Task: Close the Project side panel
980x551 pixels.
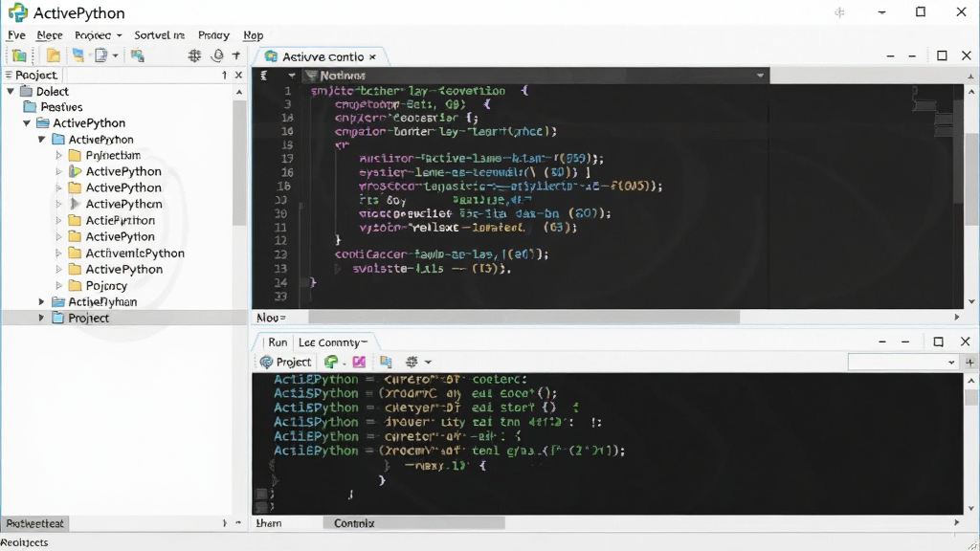Action: coord(238,75)
